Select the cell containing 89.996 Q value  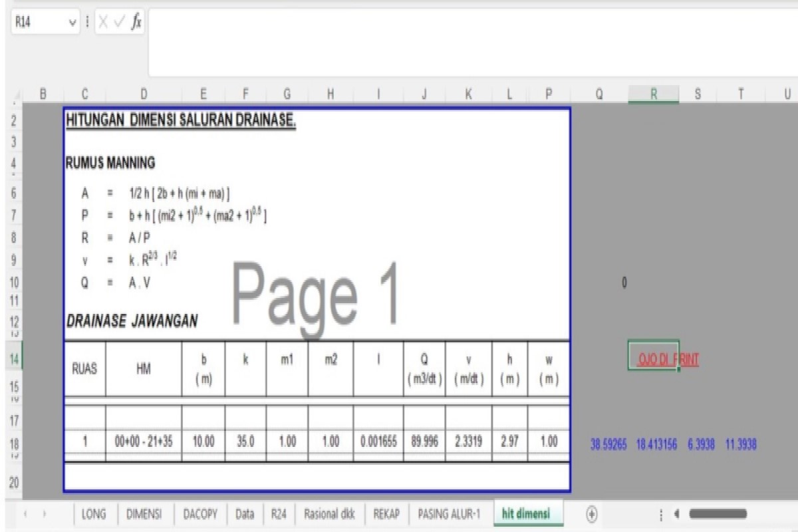click(x=424, y=442)
